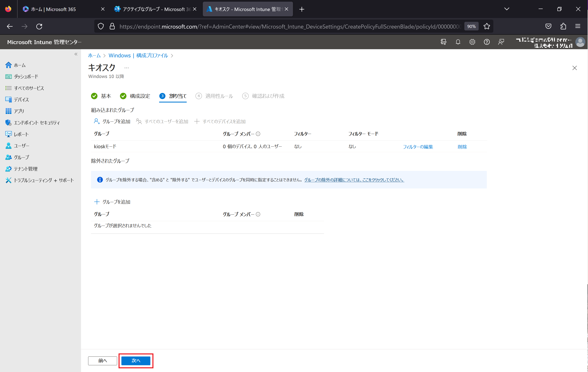This screenshot has height=372, width=588.
Task: Open the Intune help question mark
Action: [486, 42]
